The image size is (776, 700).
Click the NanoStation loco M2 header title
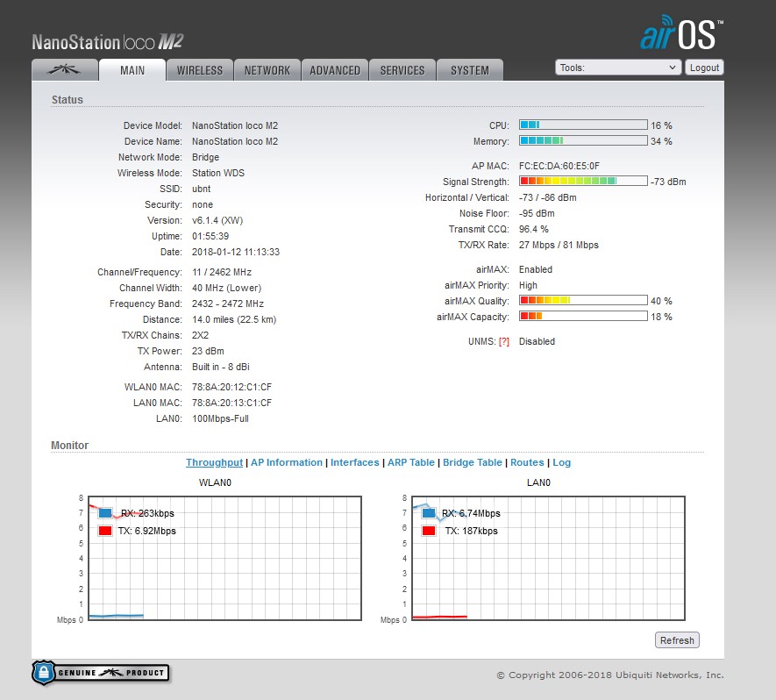point(107,42)
